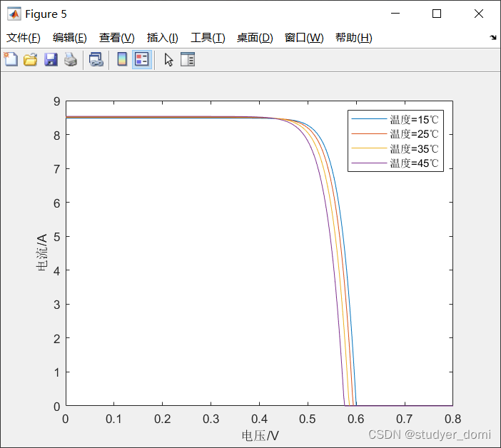
Task: Click the yellow line sample in the legend
Action: coord(369,148)
